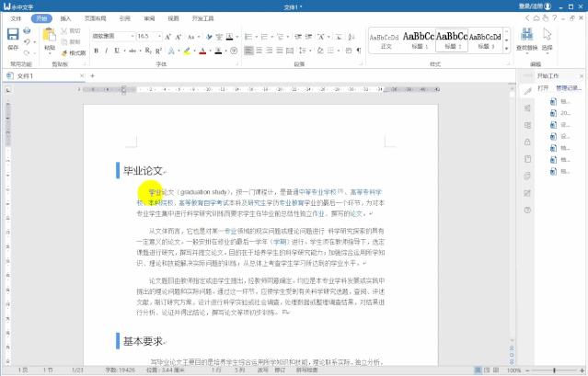Toggle the phonetic guide (字) icon
Viewport: 588px width, 376px height.
pyautogui.click(x=219, y=37)
